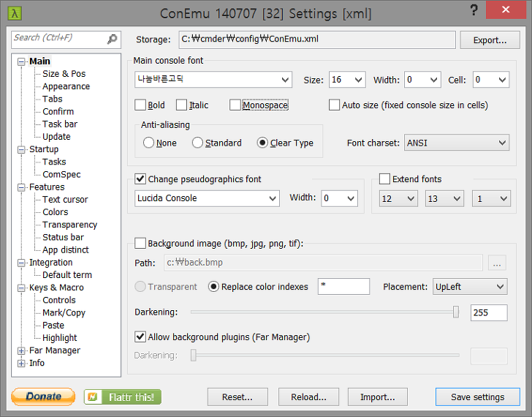The height and width of the screenshot is (417, 532).
Task: Open Confirm settings page
Action: coord(58,111)
